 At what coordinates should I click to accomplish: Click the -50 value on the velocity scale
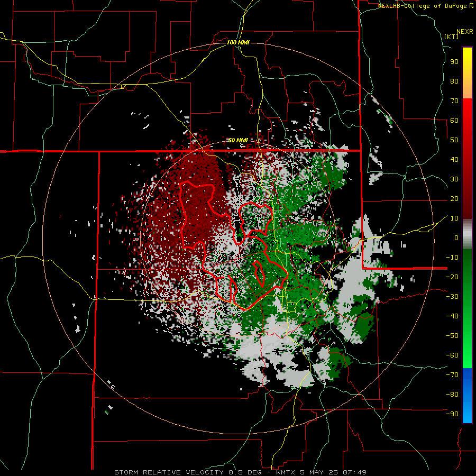click(x=452, y=336)
